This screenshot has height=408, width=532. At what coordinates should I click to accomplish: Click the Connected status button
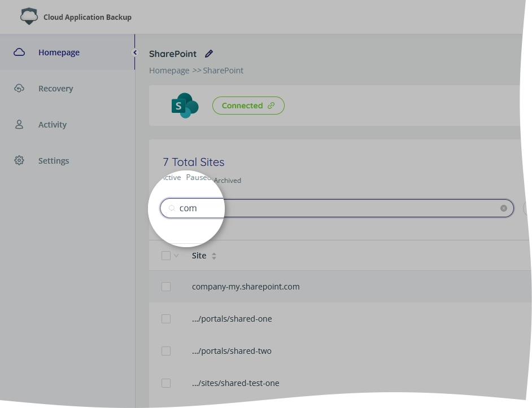tap(248, 106)
